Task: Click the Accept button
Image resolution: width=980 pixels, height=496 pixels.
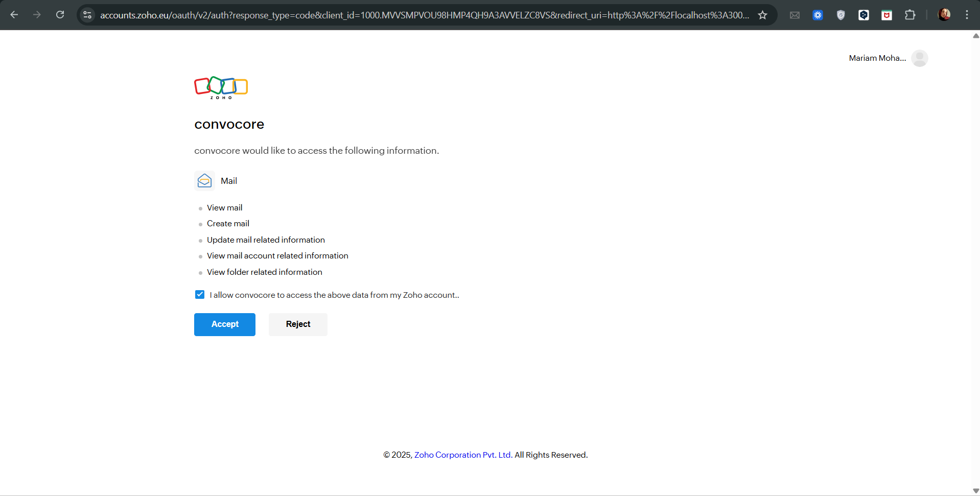Action: point(225,324)
